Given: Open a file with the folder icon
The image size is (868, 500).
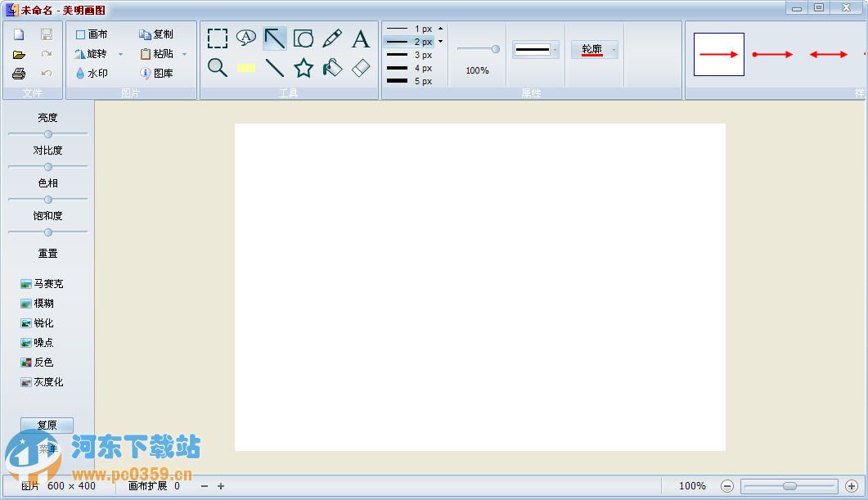Looking at the screenshot, I should pyautogui.click(x=19, y=54).
